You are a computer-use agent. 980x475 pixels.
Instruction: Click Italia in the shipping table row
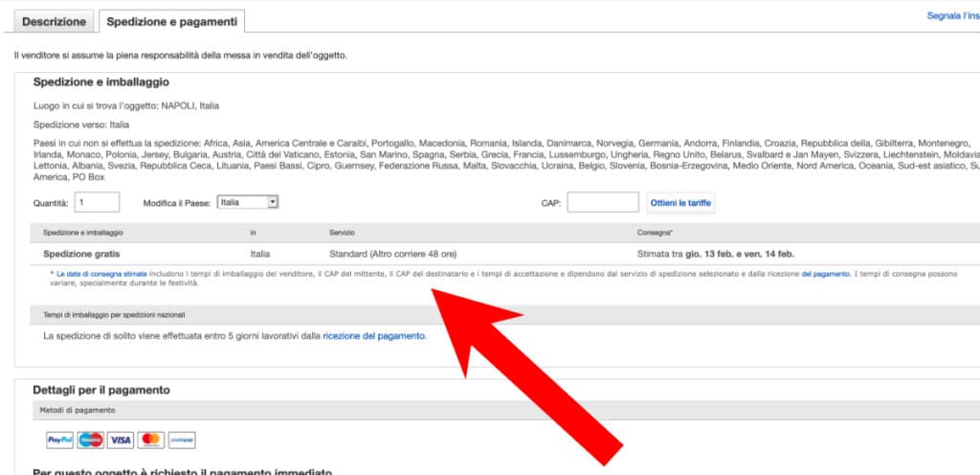point(260,254)
